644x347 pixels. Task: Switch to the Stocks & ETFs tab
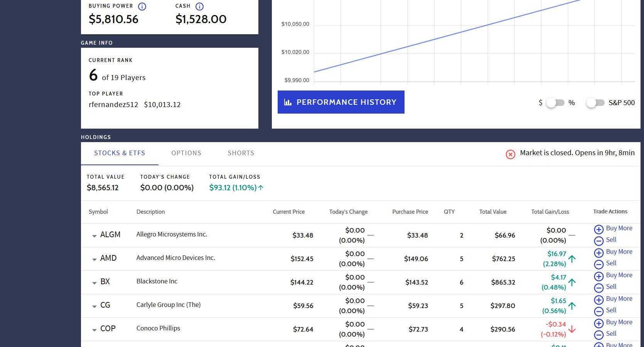(x=120, y=153)
